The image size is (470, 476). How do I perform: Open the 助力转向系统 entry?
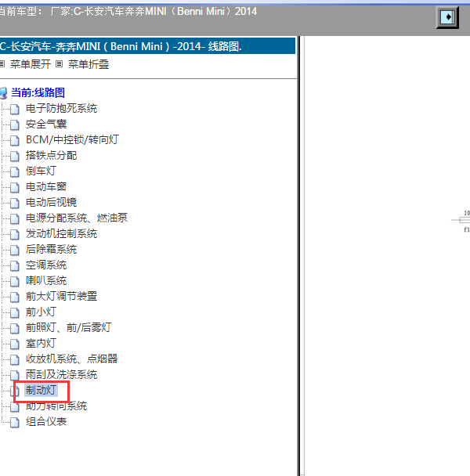tap(56, 406)
